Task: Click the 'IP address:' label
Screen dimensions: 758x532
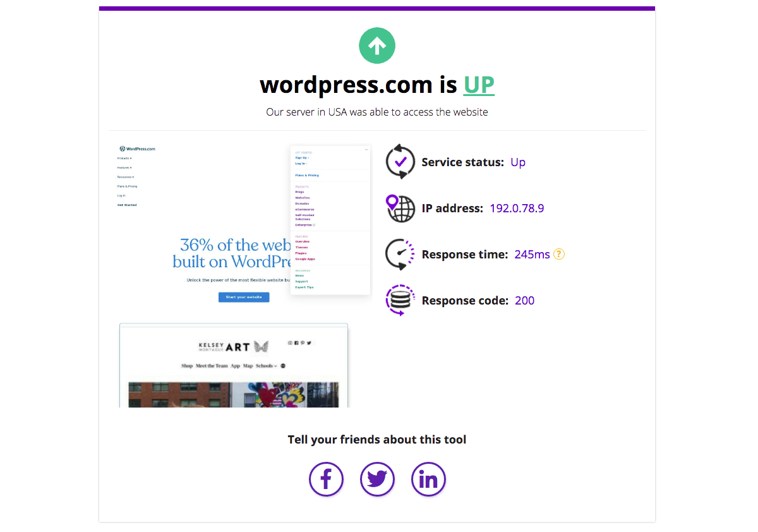Action: click(x=453, y=209)
